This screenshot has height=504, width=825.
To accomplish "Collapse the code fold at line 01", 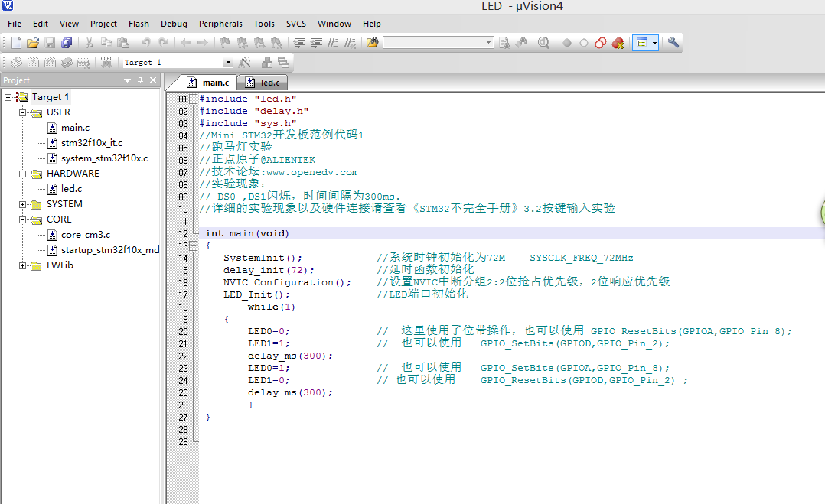I will pyautogui.click(x=193, y=99).
